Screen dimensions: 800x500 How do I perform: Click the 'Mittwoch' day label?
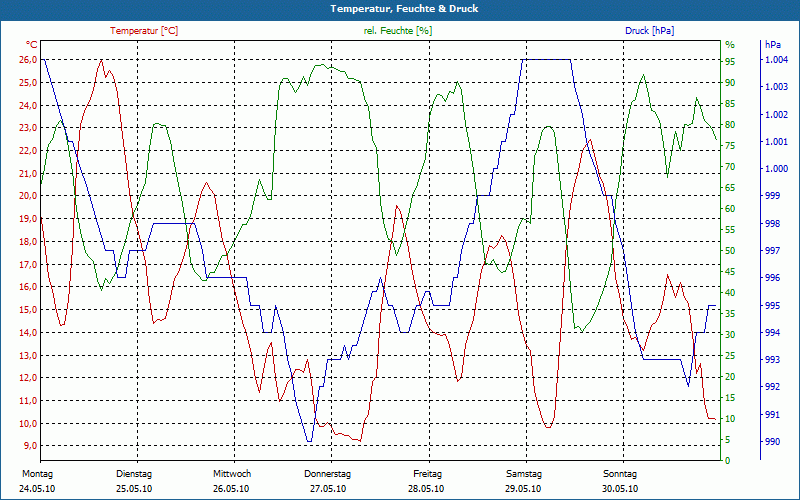pyautogui.click(x=232, y=474)
